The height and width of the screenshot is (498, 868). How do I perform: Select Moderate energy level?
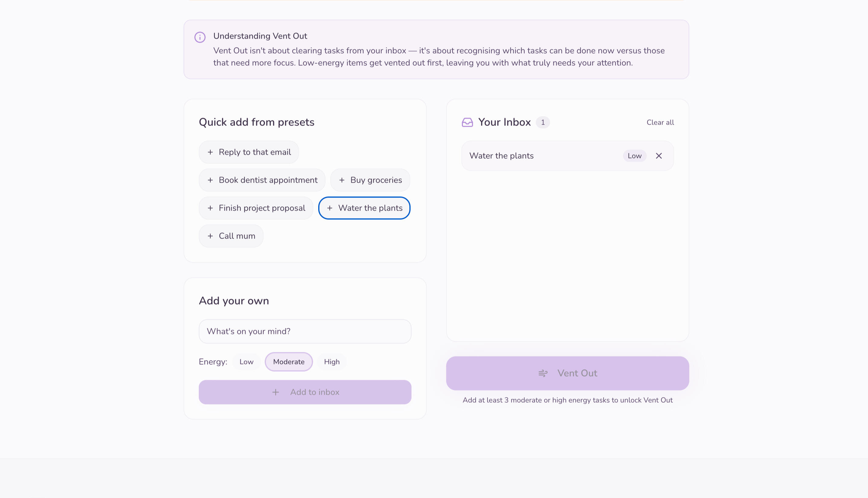pos(289,362)
